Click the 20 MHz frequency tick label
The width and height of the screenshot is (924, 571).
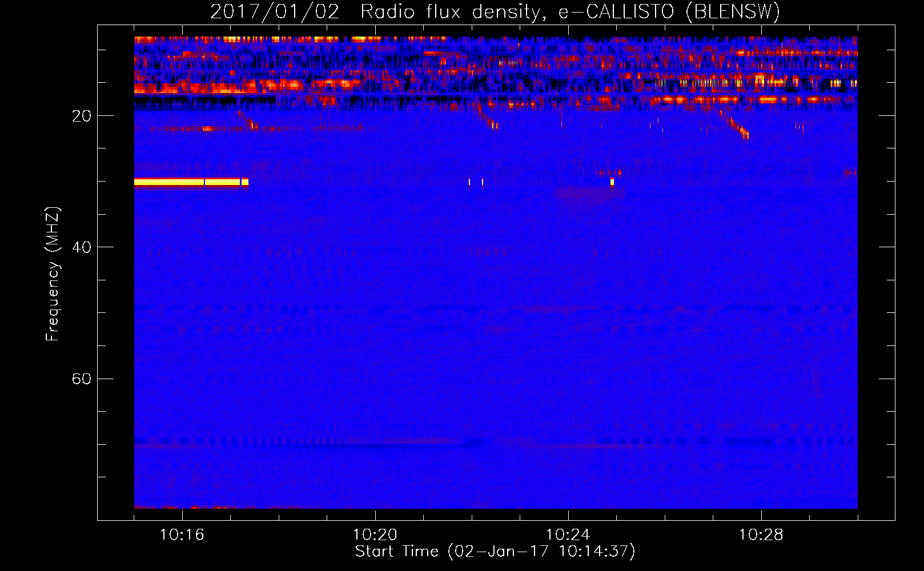point(82,116)
